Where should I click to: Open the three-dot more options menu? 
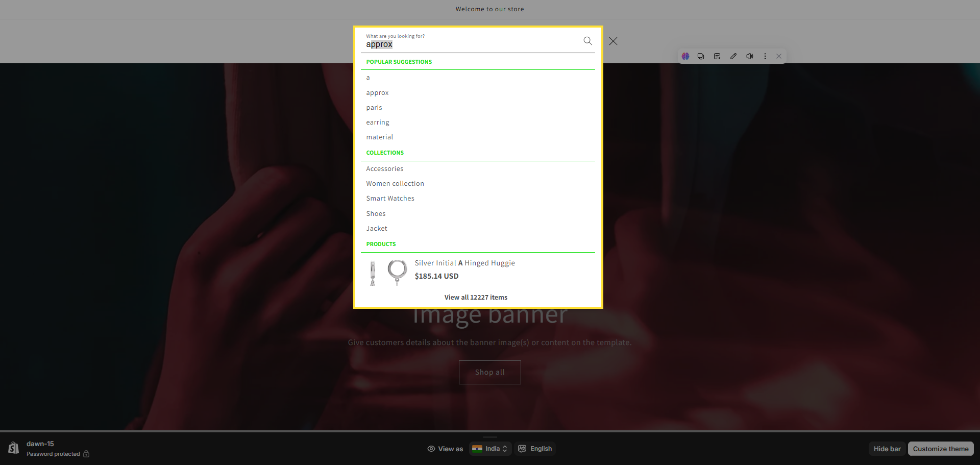pos(765,56)
